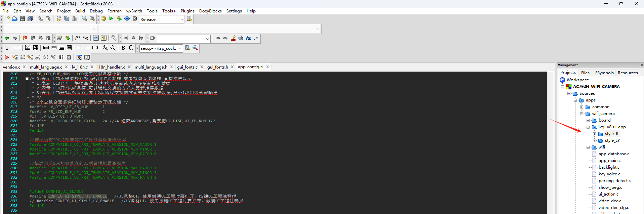This screenshot has width=644, height=214.
Task: Start debugging with the red arrow icon
Action: pyautogui.click(x=7, y=57)
